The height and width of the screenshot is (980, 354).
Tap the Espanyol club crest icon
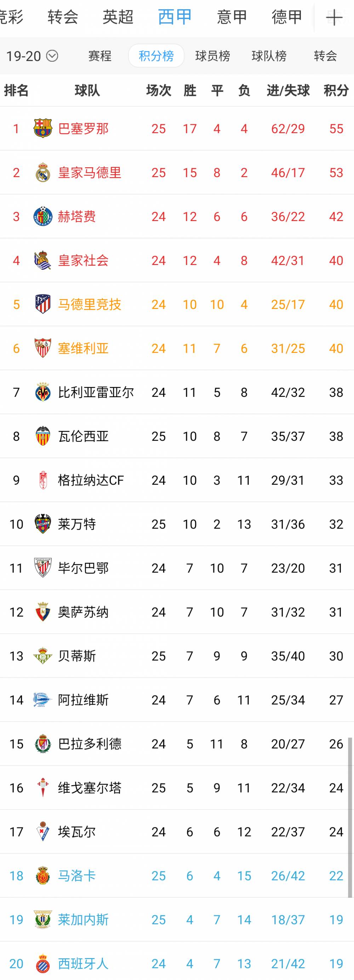pyautogui.click(x=42, y=964)
